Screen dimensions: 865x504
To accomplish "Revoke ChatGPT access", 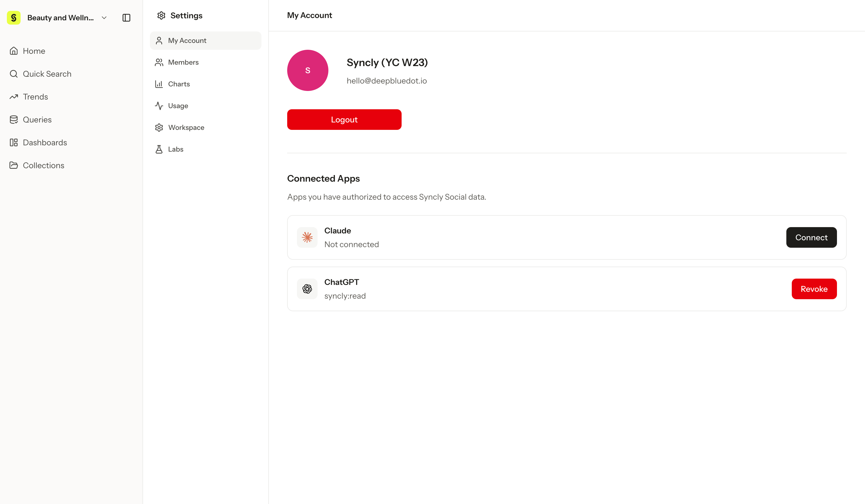I will pos(814,289).
